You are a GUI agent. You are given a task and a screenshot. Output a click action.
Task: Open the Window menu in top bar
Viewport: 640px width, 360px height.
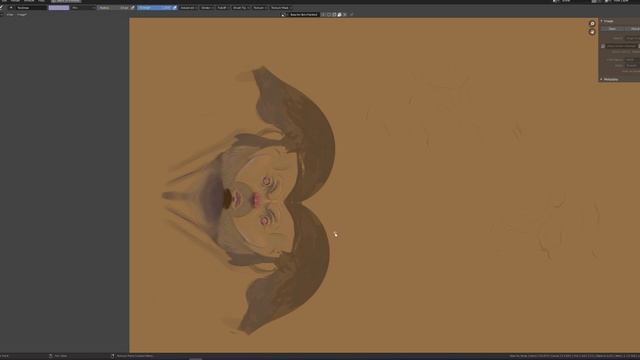29,1
